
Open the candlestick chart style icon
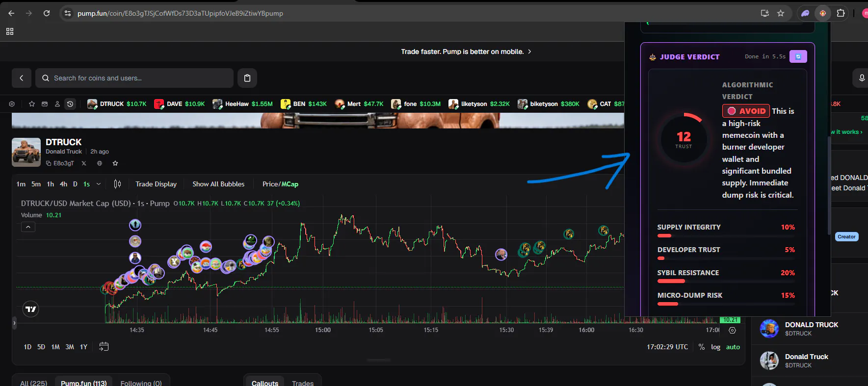pos(117,184)
